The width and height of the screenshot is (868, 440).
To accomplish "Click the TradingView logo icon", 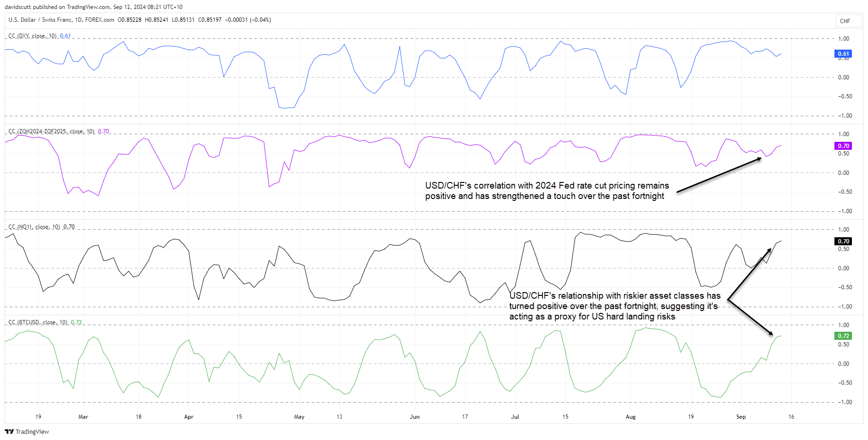I will click(9, 431).
